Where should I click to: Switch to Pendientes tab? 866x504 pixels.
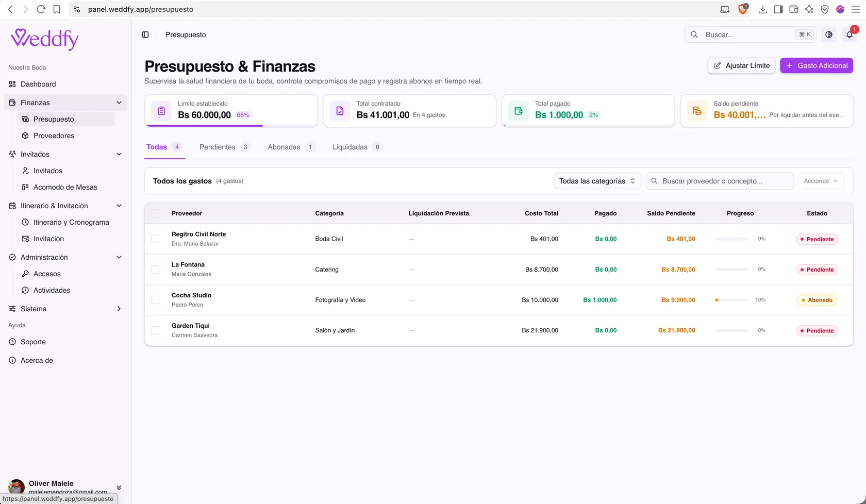coord(225,147)
